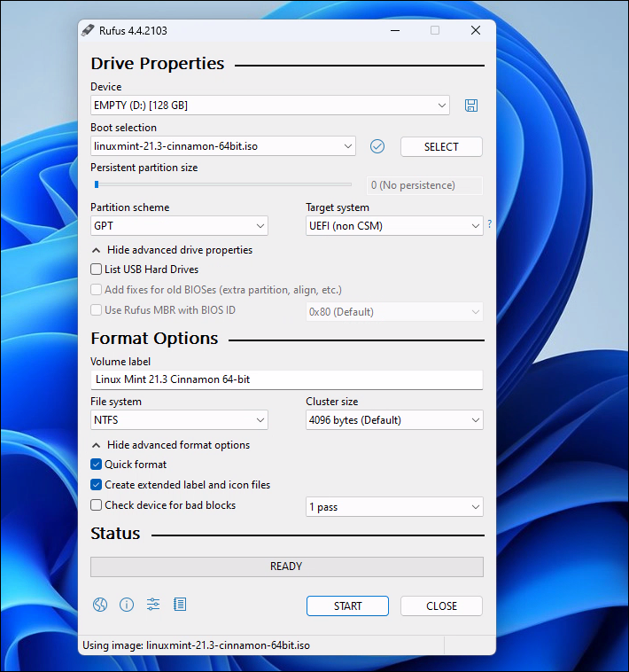This screenshot has height=672, width=629.
Task: Click the READY status progress bar
Action: [x=287, y=567]
